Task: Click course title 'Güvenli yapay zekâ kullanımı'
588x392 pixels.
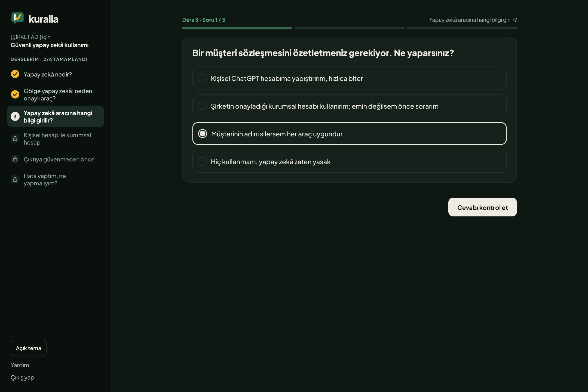Action: [x=50, y=45]
